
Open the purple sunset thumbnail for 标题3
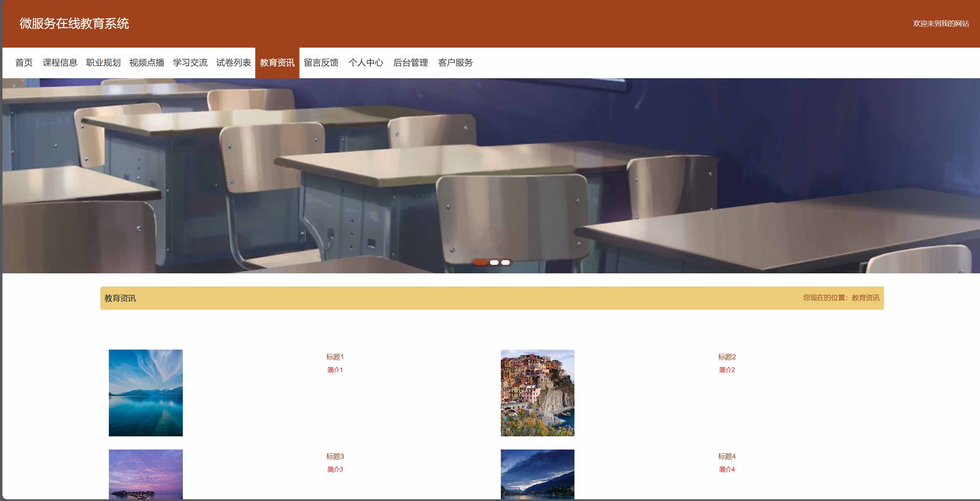[146, 474]
